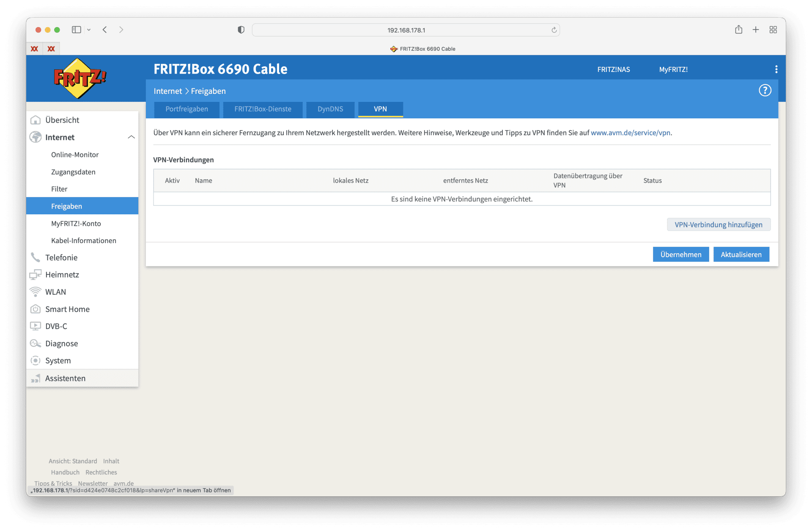The height and width of the screenshot is (531, 812).
Task: Collapse the Internet menu chevron
Action: click(131, 137)
